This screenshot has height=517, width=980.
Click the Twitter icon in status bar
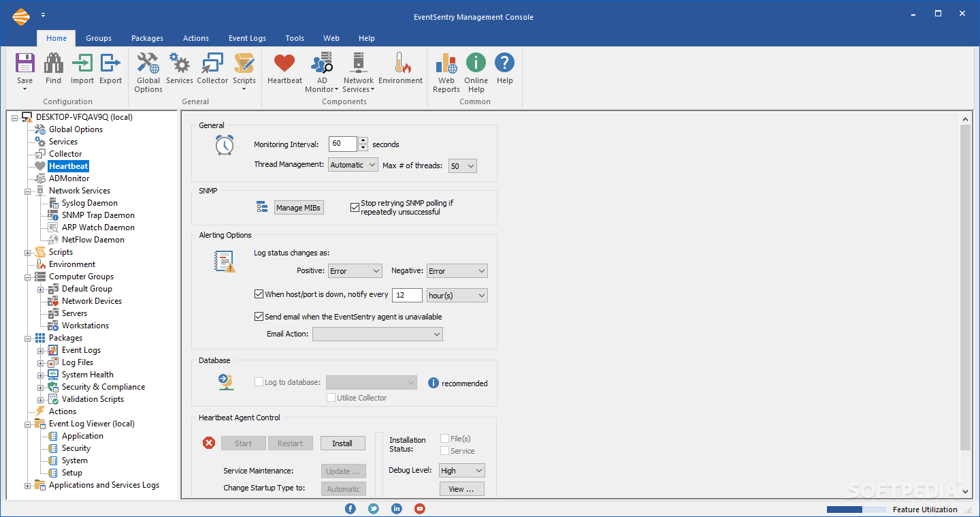point(374,509)
